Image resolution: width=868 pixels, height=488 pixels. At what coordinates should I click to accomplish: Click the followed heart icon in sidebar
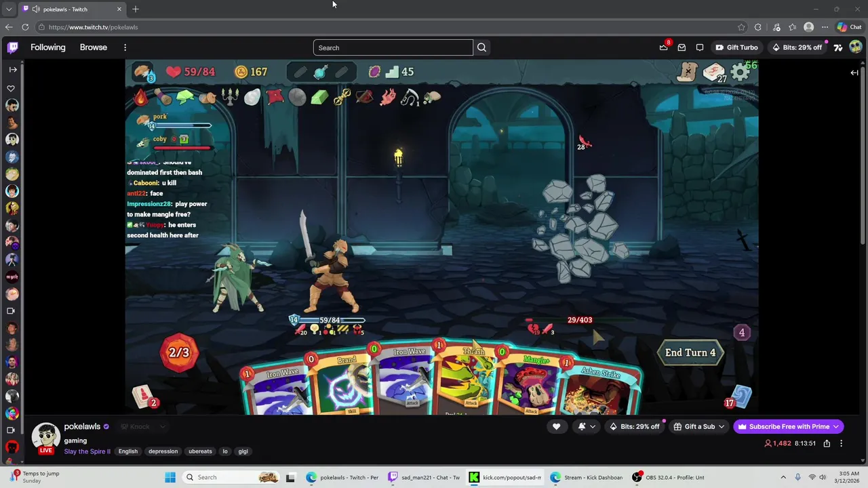click(x=11, y=89)
